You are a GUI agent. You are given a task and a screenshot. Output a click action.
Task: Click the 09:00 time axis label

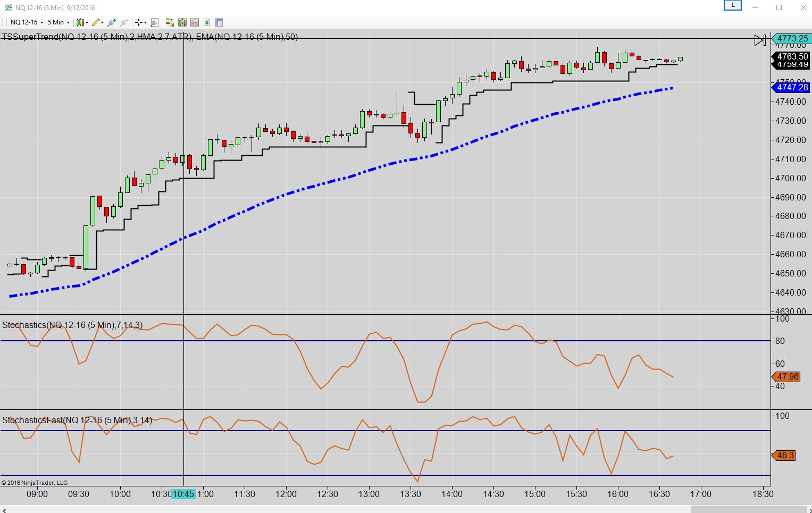37,494
